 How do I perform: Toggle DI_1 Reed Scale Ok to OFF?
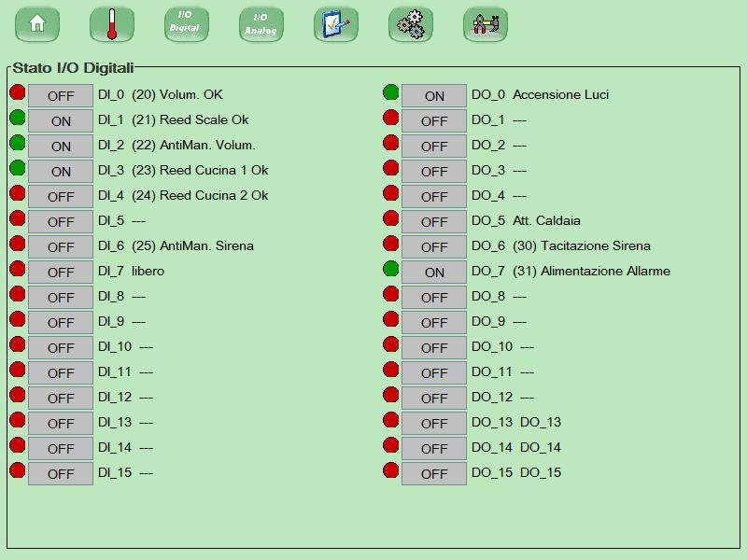point(61,120)
